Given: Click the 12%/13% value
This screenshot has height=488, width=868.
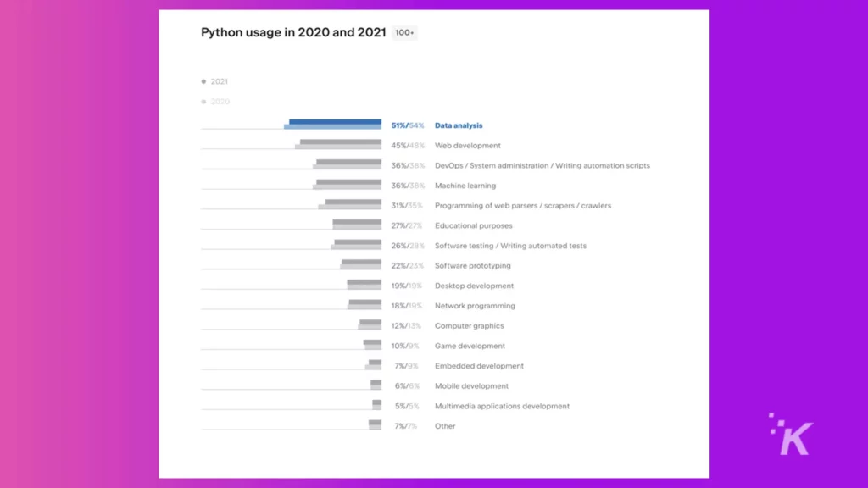Looking at the screenshot, I should pyautogui.click(x=406, y=326).
